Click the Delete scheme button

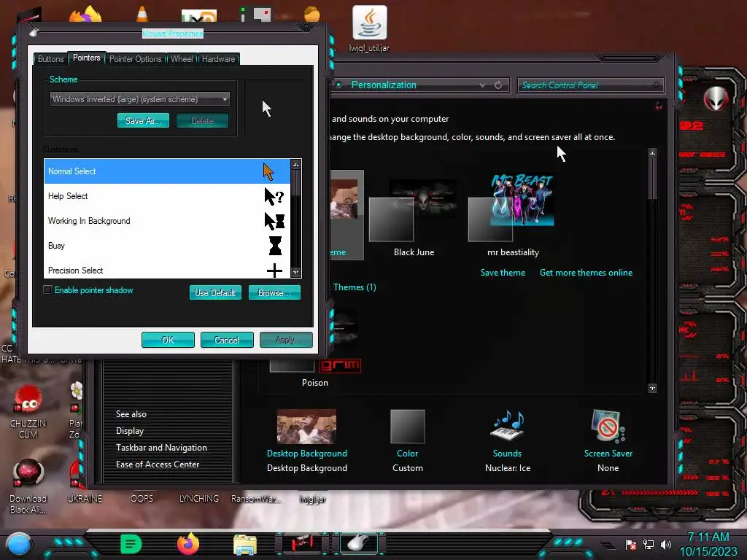click(x=202, y=120)
